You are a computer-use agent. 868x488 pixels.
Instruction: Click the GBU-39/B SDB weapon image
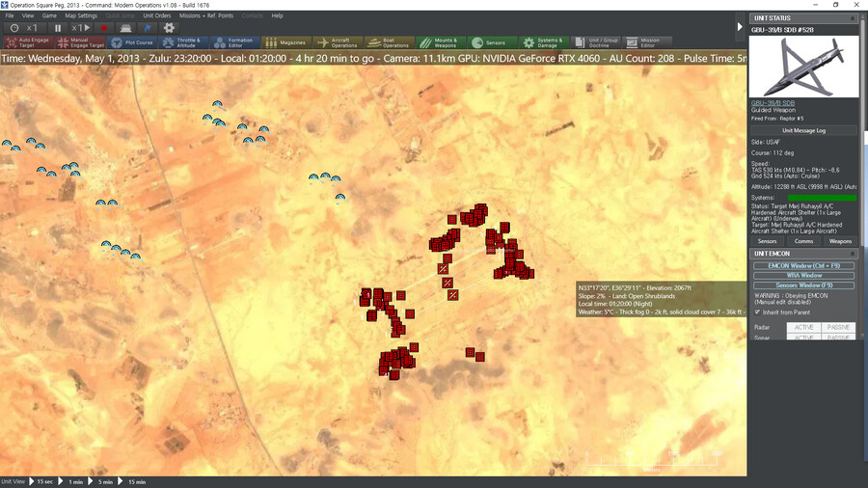tap(803, 67)
